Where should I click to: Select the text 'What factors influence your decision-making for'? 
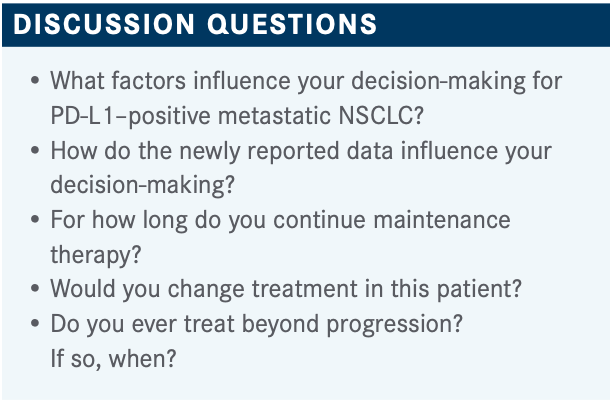306,81
